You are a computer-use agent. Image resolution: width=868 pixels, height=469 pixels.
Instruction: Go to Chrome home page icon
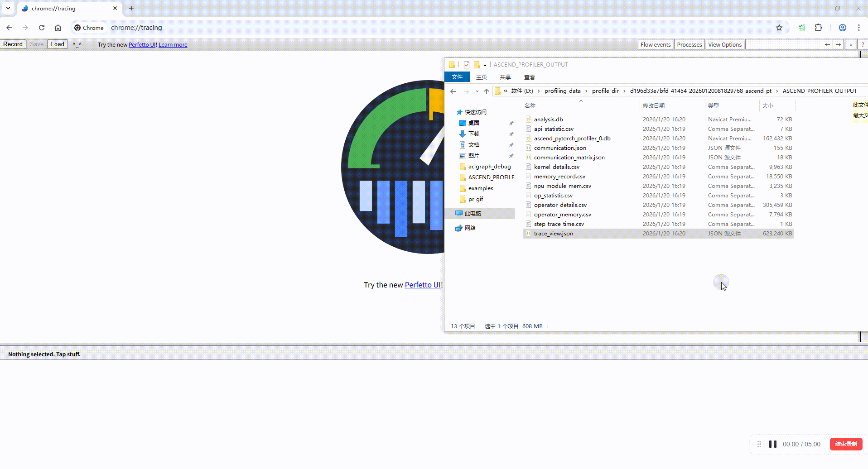pos(58,28)
